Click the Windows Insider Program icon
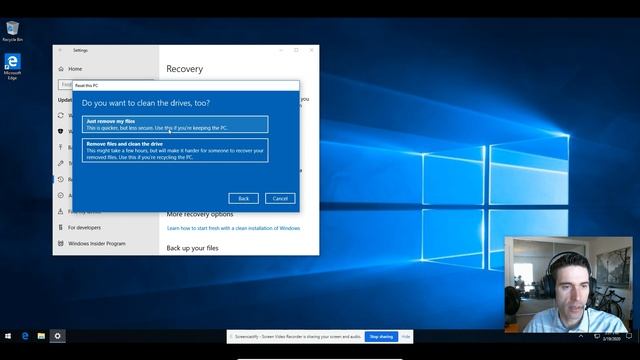 (61, 243)
